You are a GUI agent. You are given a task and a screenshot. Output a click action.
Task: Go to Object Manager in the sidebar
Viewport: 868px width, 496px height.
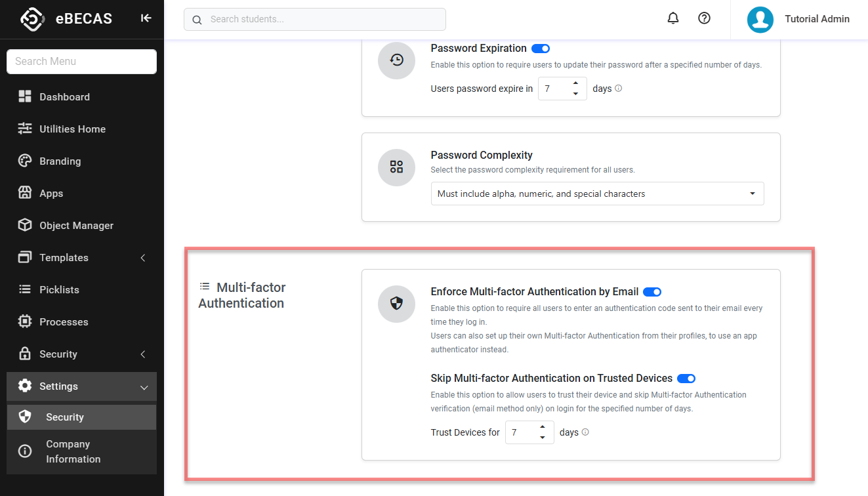tap(76, 226)
